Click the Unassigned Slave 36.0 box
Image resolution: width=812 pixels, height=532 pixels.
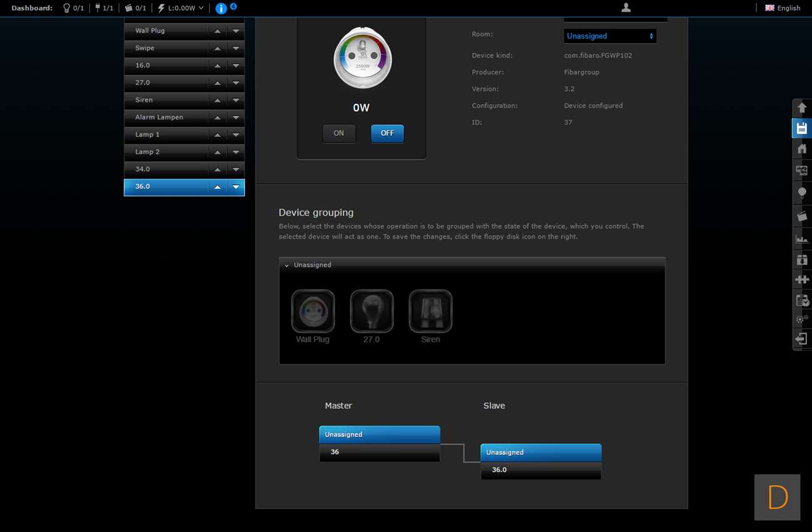(x=540, y=461)
